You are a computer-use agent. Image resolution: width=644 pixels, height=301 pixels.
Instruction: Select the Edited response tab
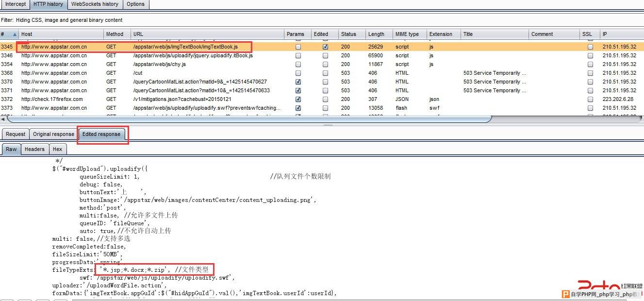pos(101,134)
